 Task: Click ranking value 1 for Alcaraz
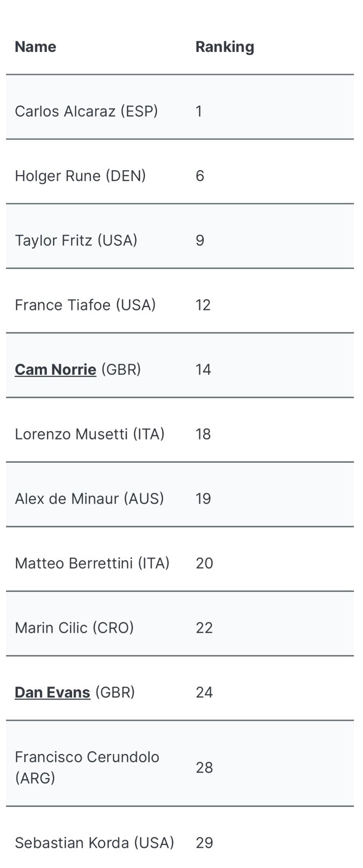pos(199,111)
